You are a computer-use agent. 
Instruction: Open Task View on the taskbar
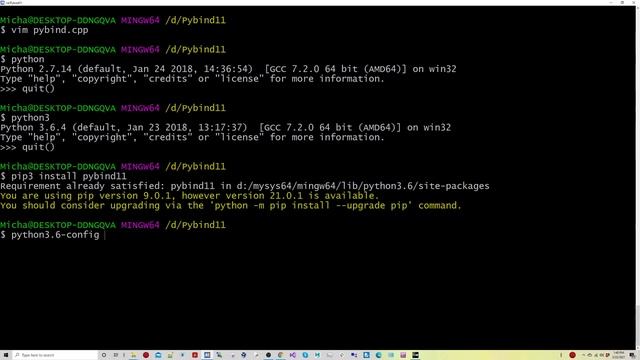point(116,355)
